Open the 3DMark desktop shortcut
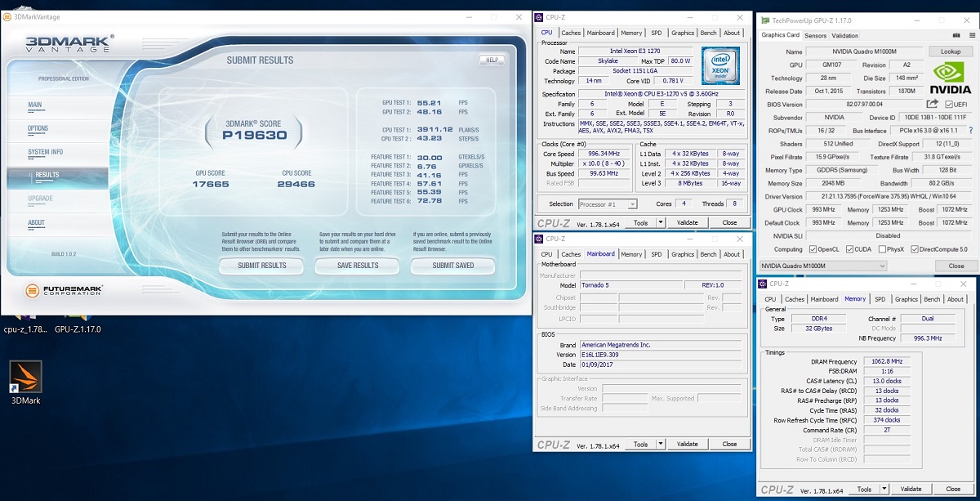 coord(25,377)
